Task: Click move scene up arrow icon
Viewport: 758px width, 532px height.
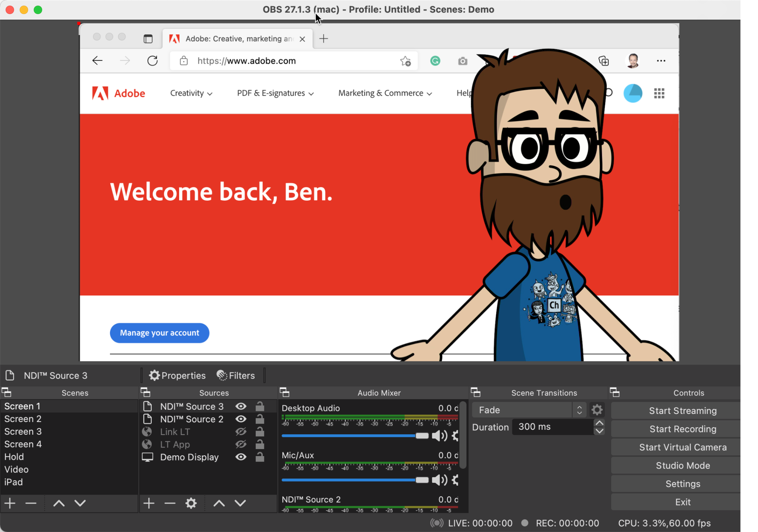Action: [x=58, y=503]
